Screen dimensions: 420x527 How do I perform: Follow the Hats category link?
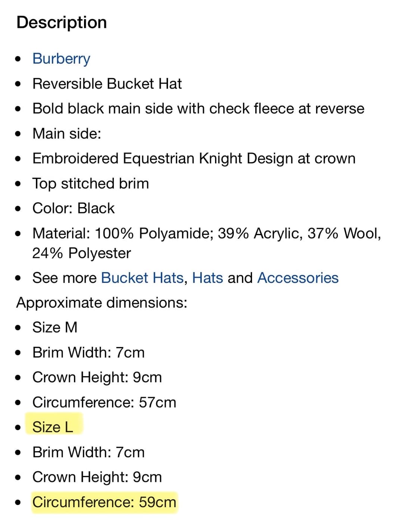coord(207,278)
